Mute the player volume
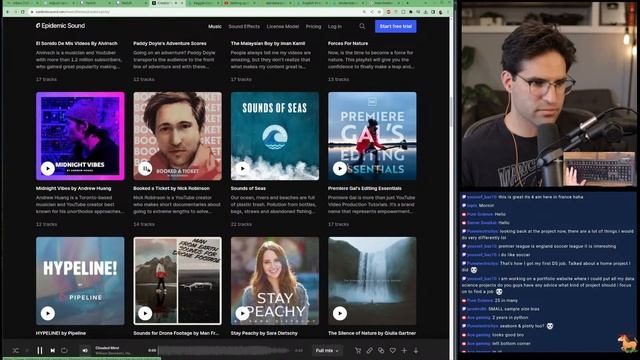This screenshot has height=360, width=640. coord(85,350)
